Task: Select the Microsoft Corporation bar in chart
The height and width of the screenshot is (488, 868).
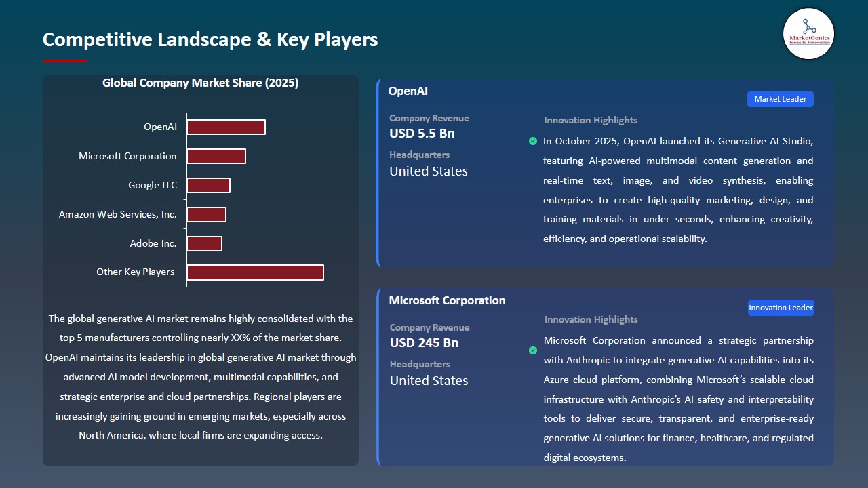Action: coord(216,156)
